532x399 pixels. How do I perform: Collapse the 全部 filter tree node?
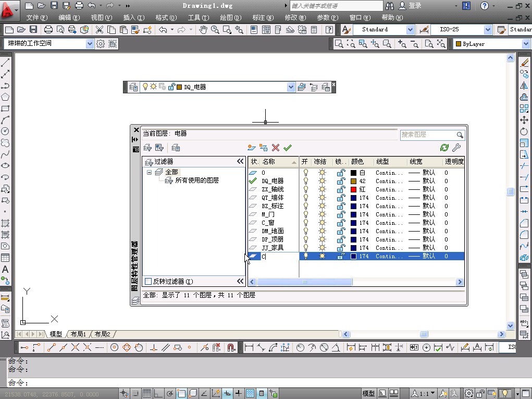150,172
